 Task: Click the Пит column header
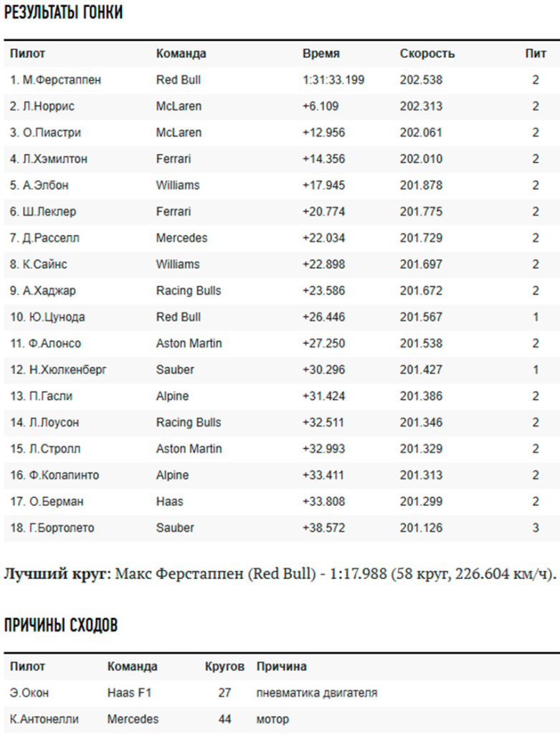coord(535,53)
